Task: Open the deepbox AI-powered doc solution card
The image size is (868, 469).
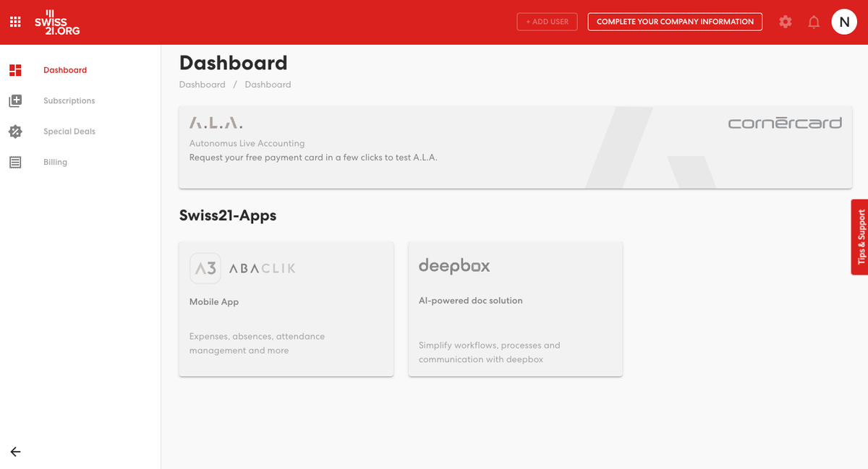Action: [x=515, y=309]
